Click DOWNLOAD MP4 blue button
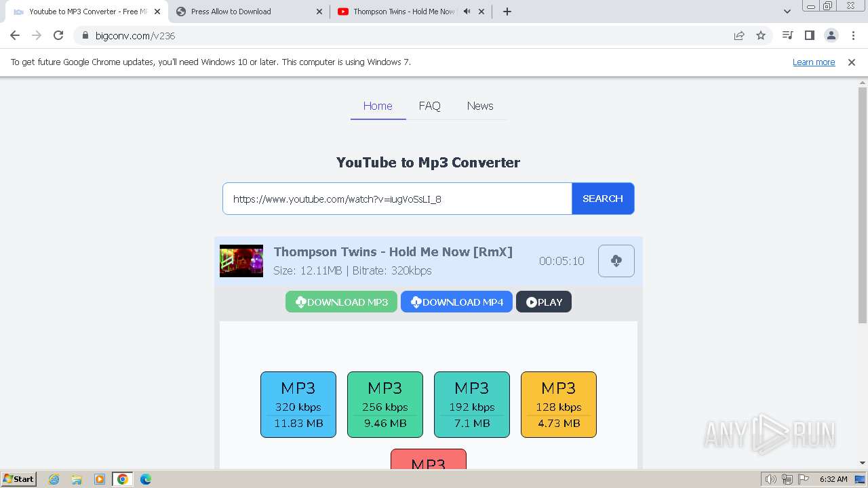This screenshot has height=488, width=868. [x=456, y=302]
